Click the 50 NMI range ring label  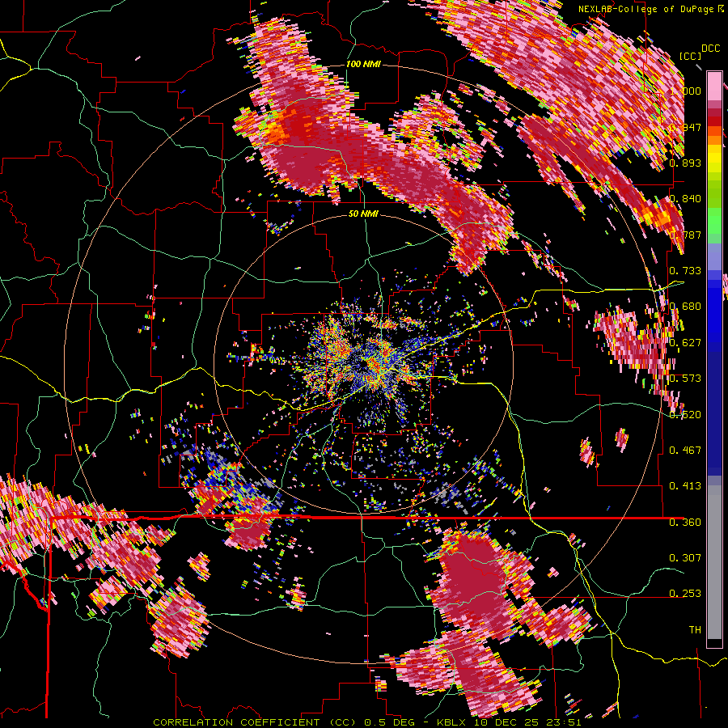pos(362,214)
